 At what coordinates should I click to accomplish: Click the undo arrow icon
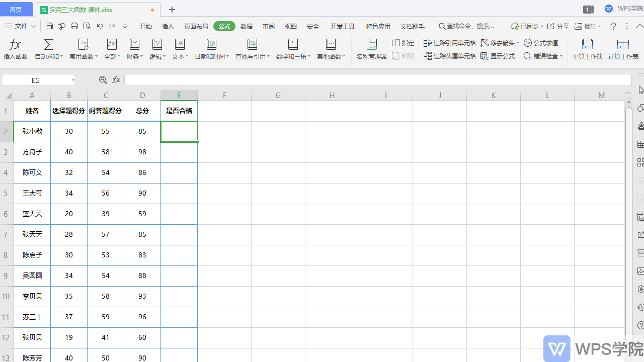[x=100, y=26]
